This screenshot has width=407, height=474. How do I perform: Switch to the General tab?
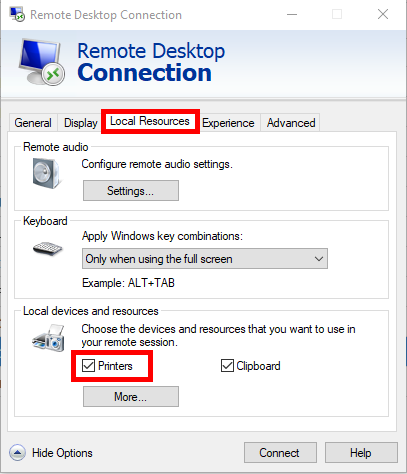[x=33, y=123]
